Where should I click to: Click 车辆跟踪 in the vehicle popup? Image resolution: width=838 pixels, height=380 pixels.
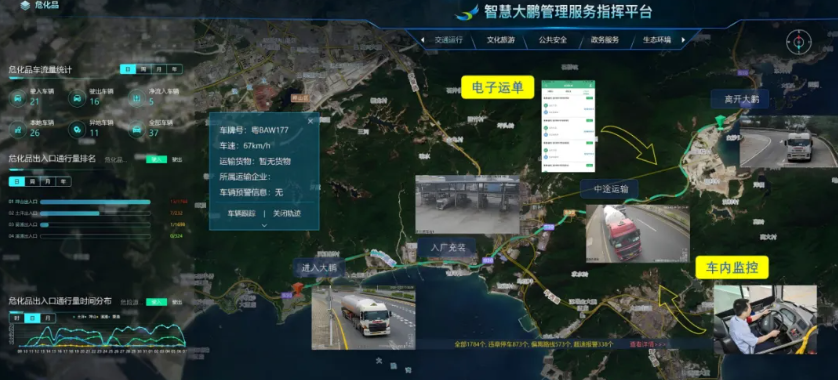242,213
